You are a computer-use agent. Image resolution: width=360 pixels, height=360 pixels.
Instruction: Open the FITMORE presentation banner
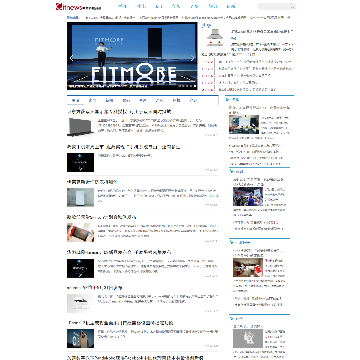[132, 56]
